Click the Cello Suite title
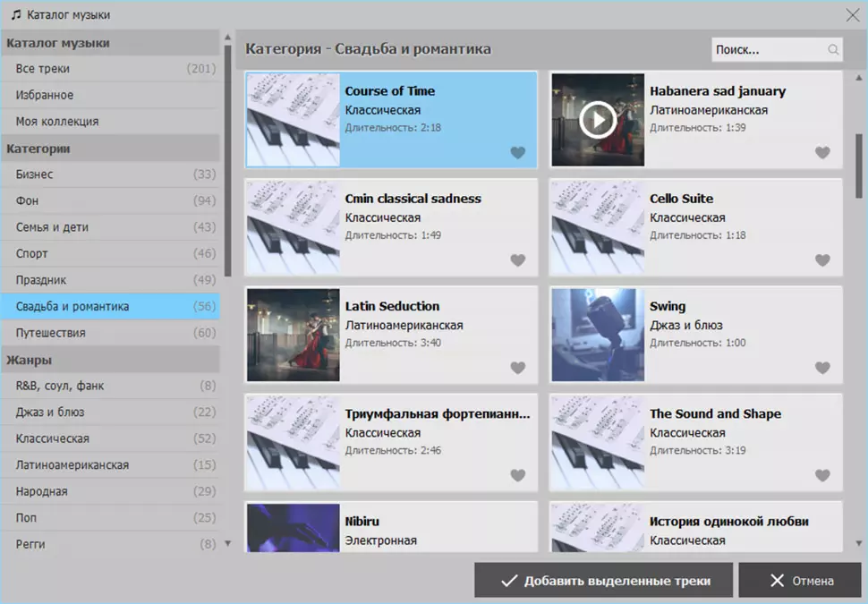The width and height of the screenshot is (868, 604). [x=682, y=199]
